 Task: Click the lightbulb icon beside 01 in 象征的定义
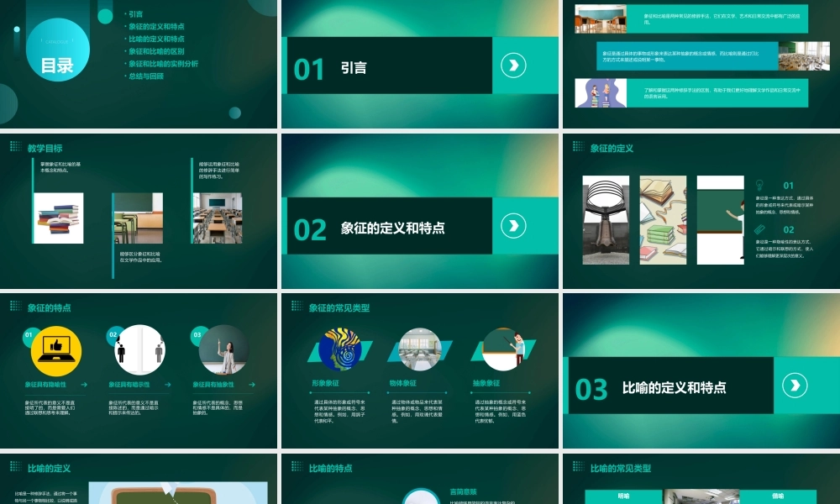click(x=759, y=186)
